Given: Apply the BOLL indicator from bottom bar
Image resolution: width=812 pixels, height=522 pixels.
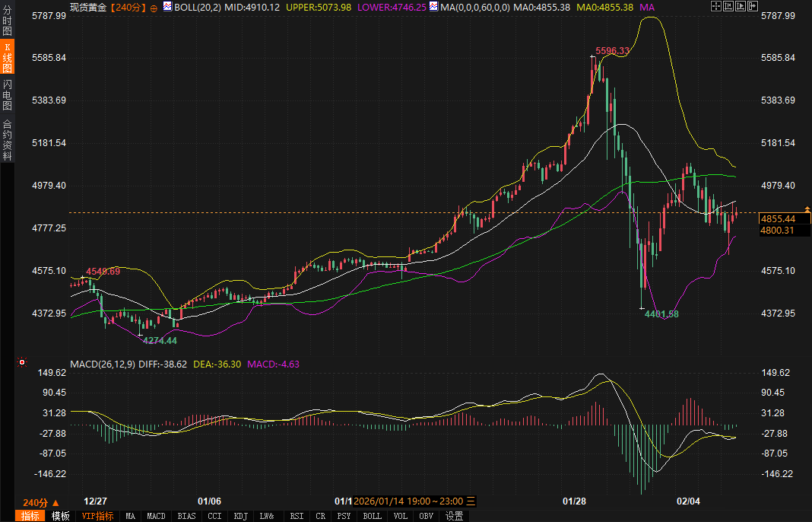Looking at the screenshot, I should pos(372,516).
